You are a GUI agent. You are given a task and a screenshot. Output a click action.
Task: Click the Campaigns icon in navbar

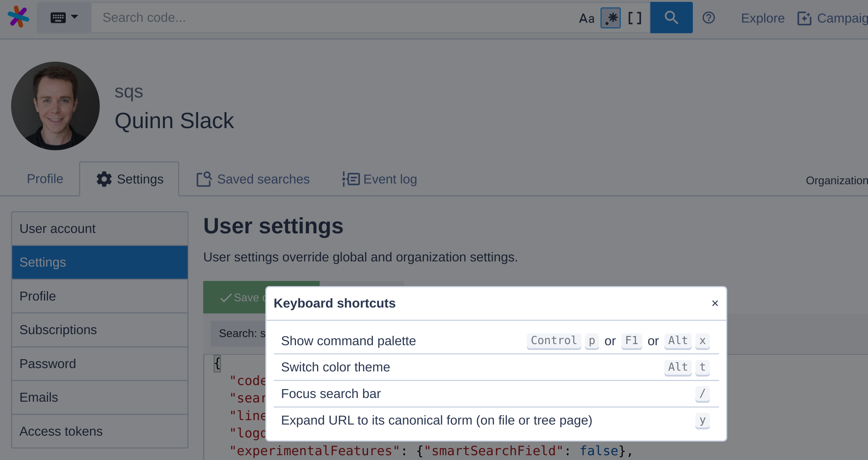[x=804, y=18]
